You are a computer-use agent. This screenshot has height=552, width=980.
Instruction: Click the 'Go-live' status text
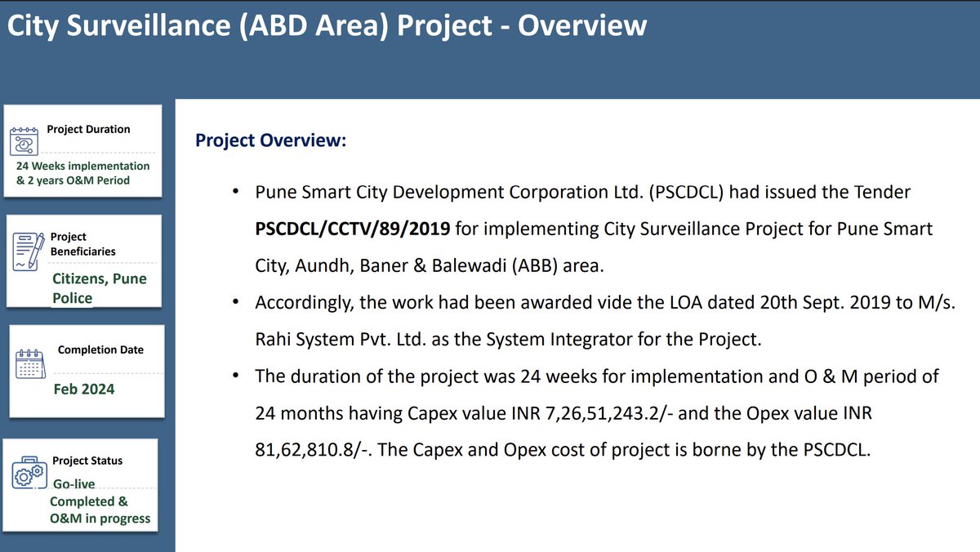(73, 484)
